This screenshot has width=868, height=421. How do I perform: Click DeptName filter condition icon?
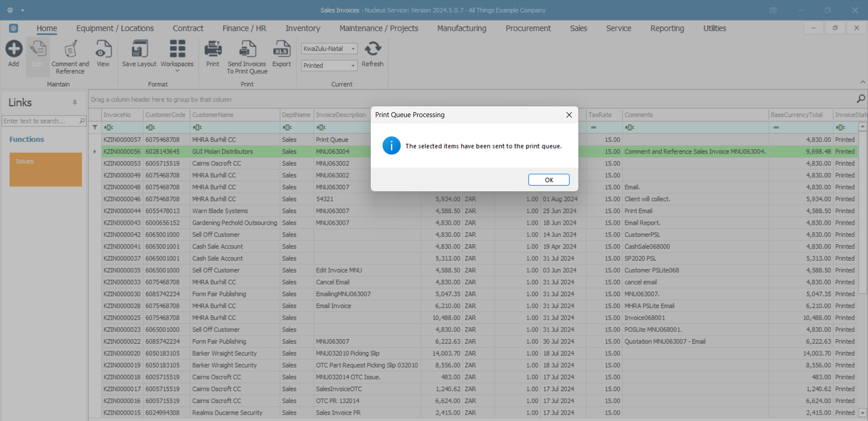[x=287, y=128]
